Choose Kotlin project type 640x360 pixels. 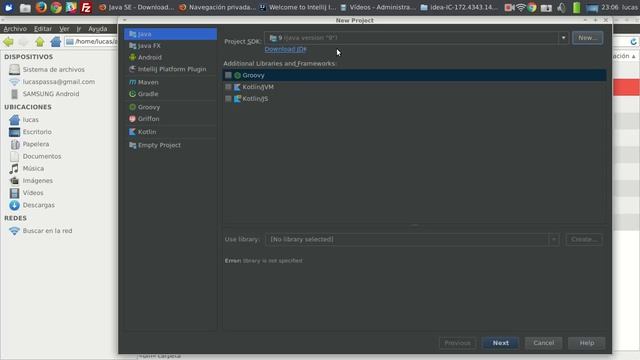[170, 132]
